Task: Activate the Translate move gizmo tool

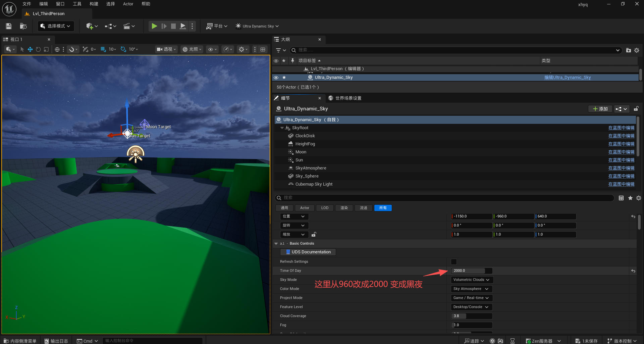Action: coord(30,49)
